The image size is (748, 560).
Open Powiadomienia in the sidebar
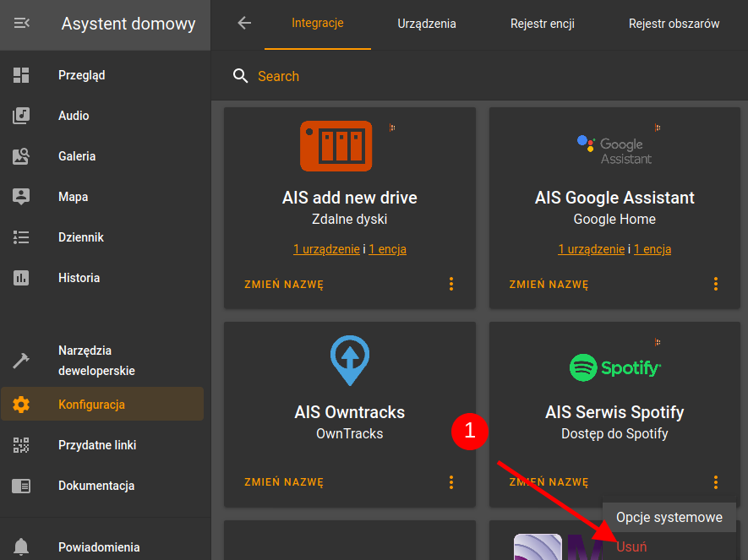pyautogui.click(x=102, y=547)
